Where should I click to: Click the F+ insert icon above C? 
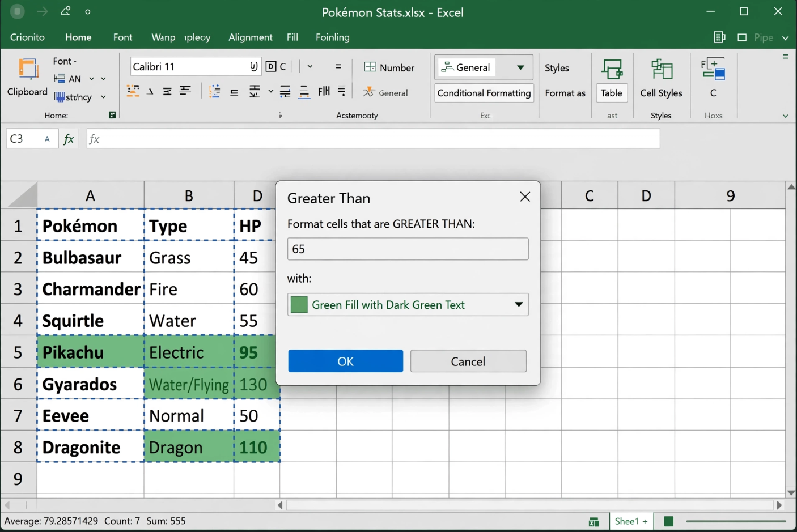[x=713, y=69]
